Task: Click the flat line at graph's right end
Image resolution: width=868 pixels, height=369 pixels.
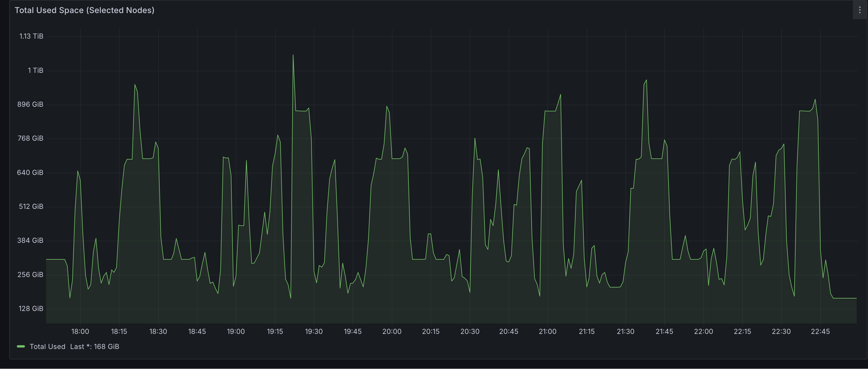Action: tap(845, 298)
